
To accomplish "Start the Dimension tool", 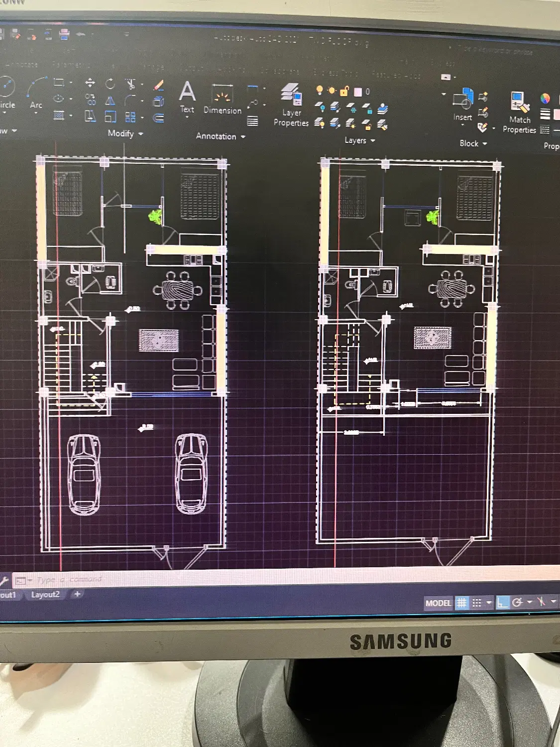I will (x=223, y=100).
